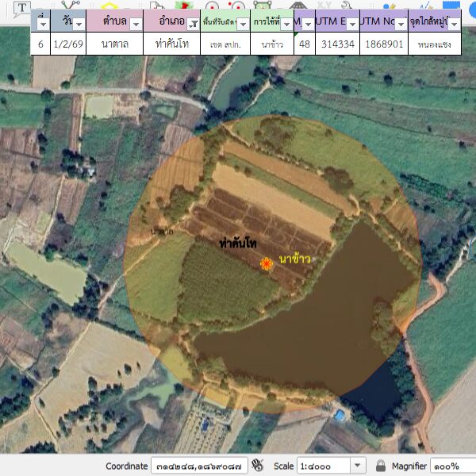Image resolution: width=476 pixels, height=476 pixels.
Task: Click the Coordinate input field
Action: (198, 466)
